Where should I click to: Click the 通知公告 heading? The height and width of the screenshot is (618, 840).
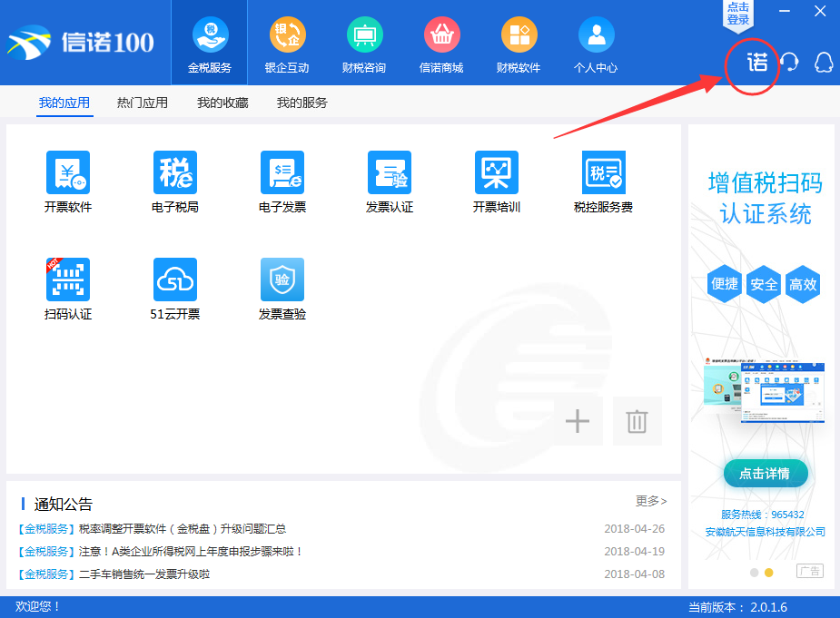click(x=64, y=504)
